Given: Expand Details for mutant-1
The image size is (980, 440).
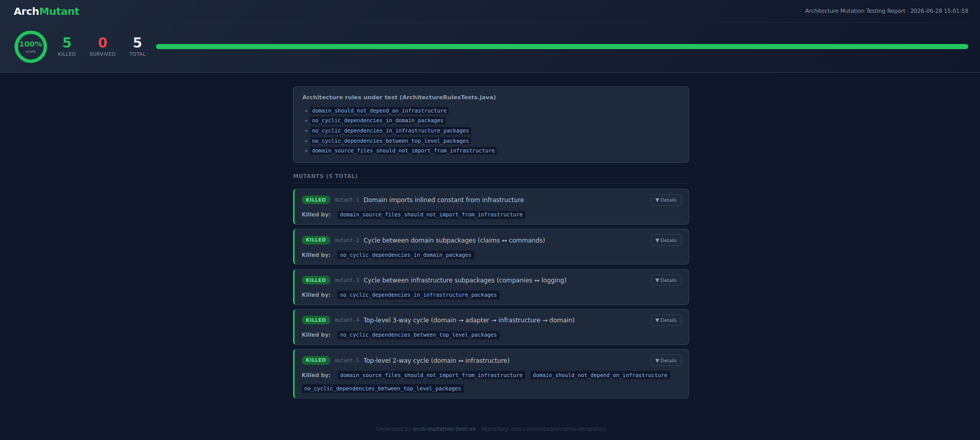Looking at the screenshot, I should coord(665,200).
